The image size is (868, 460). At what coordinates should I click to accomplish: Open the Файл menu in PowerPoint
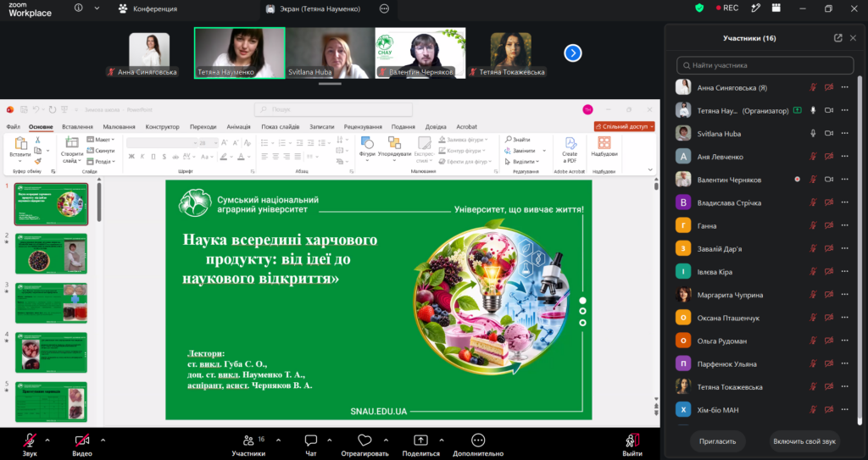(14, 127)
